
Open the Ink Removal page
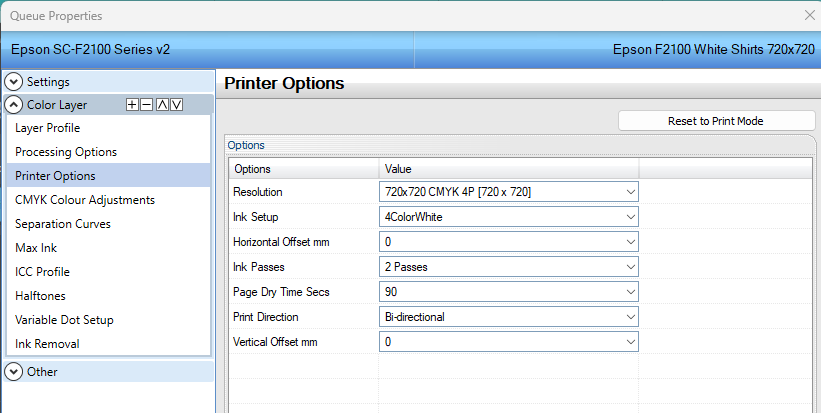[108, 344]
